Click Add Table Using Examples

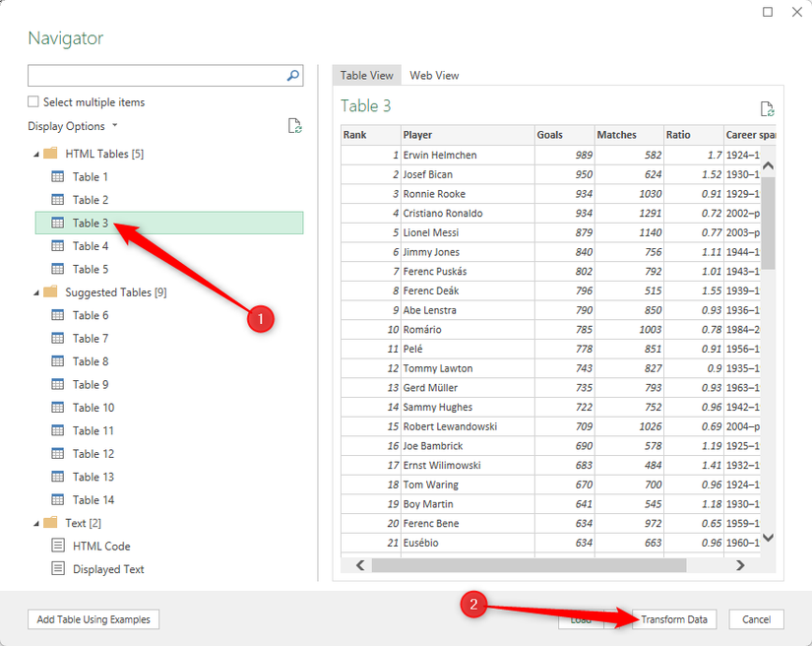(x=93, y=619)
